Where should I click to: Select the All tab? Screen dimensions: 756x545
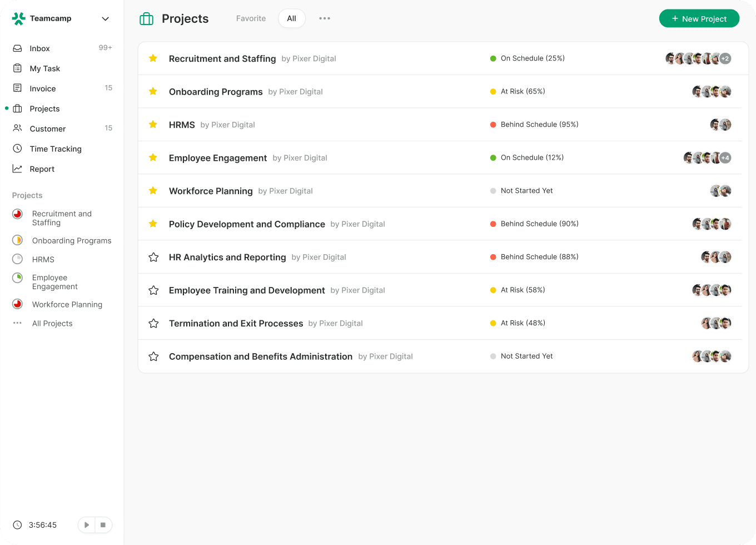pyautogui.click(x=291, y=18)
